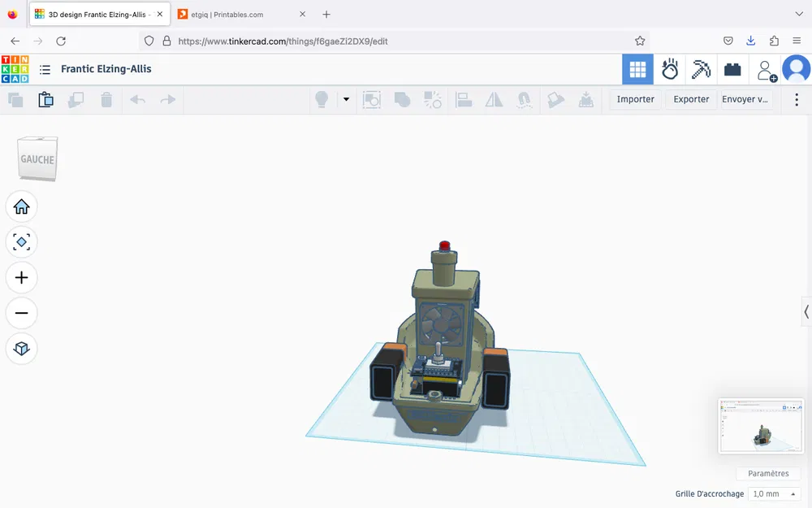Open the snap grid size dropdown showing 1,0 mm

pos(772,493)
